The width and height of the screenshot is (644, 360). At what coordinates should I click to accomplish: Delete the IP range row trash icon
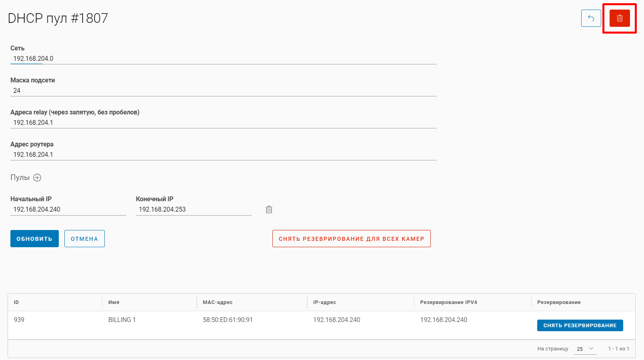pos(269,210)
